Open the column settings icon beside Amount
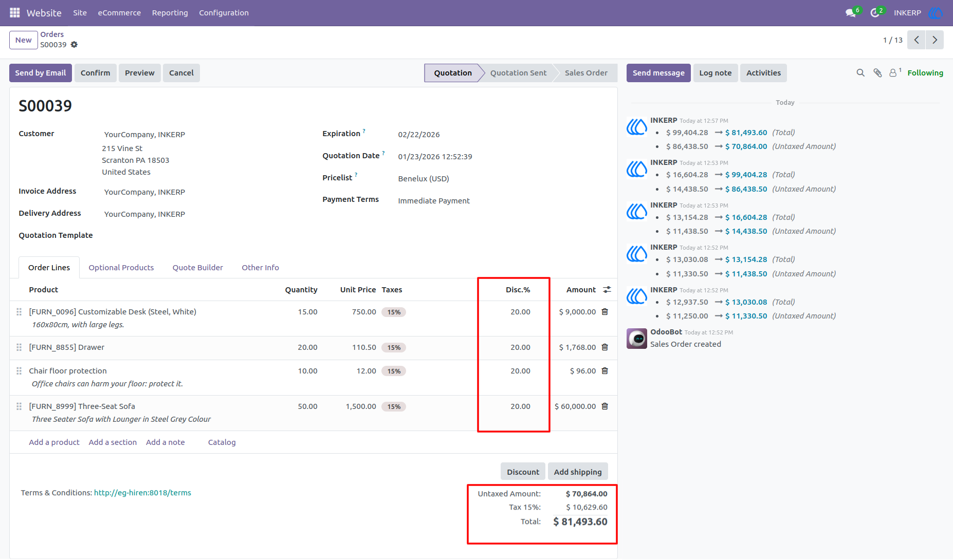953x560 pixels. [x=607, y=290]
